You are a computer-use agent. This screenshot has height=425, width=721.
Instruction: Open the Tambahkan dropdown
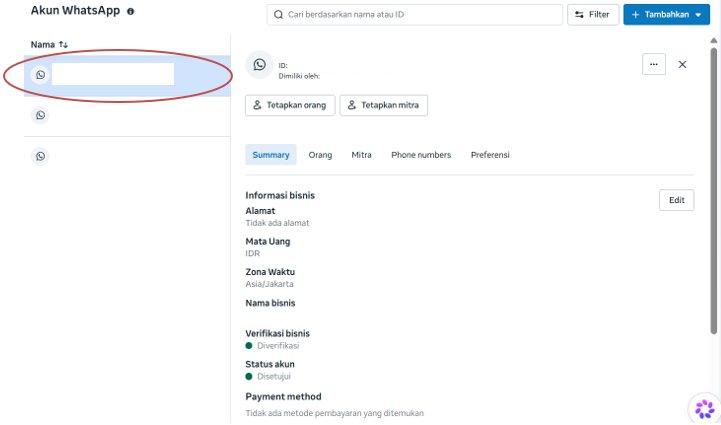[x=666, y=15]
